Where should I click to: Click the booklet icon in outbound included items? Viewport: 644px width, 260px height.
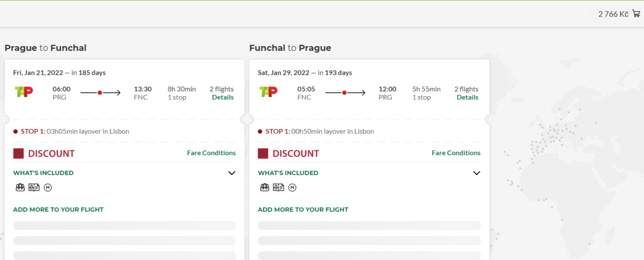tap(34, 187)
